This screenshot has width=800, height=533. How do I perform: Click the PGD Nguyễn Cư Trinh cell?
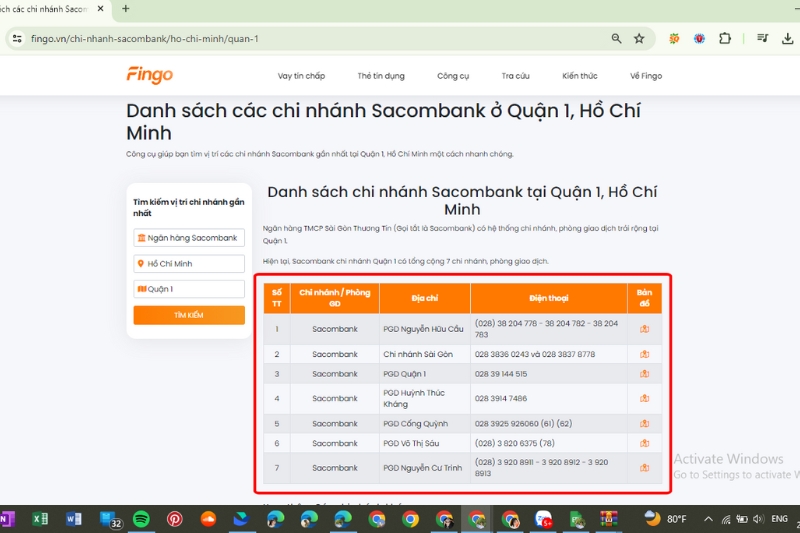(x=422, y=468)
